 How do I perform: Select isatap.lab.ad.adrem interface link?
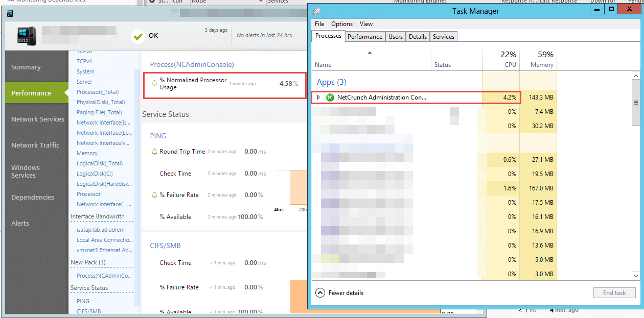101,230
